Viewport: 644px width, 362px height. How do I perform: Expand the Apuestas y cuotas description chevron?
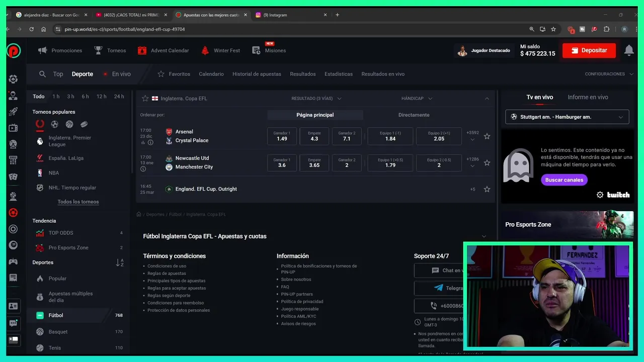(x=484, y=236)
